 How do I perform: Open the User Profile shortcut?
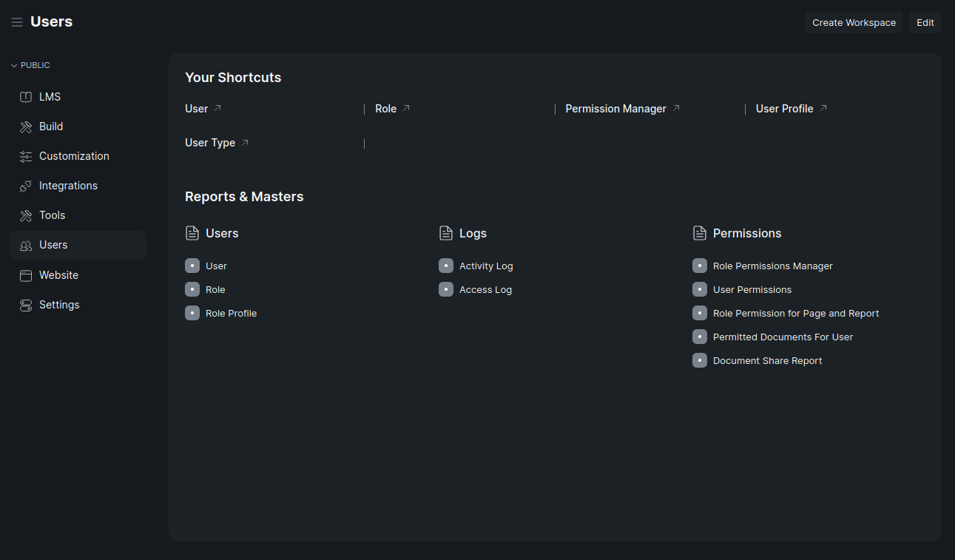[x=784, y=109]
